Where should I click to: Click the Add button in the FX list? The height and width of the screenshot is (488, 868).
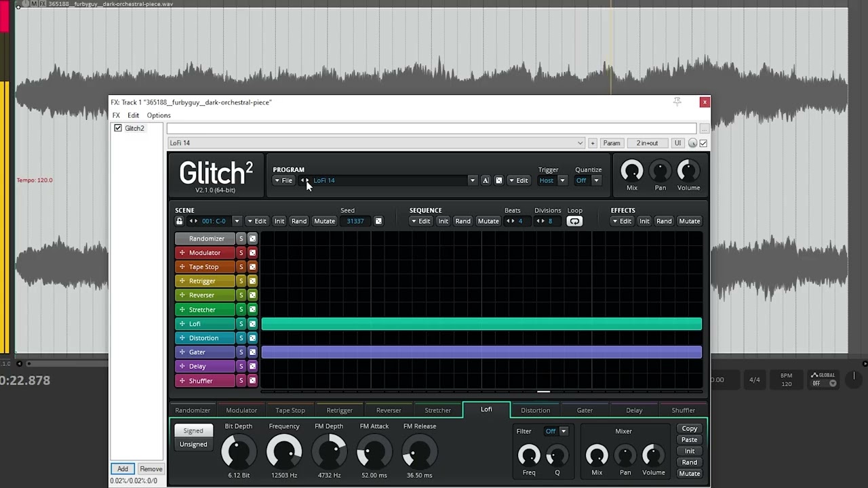click(123, 469)
